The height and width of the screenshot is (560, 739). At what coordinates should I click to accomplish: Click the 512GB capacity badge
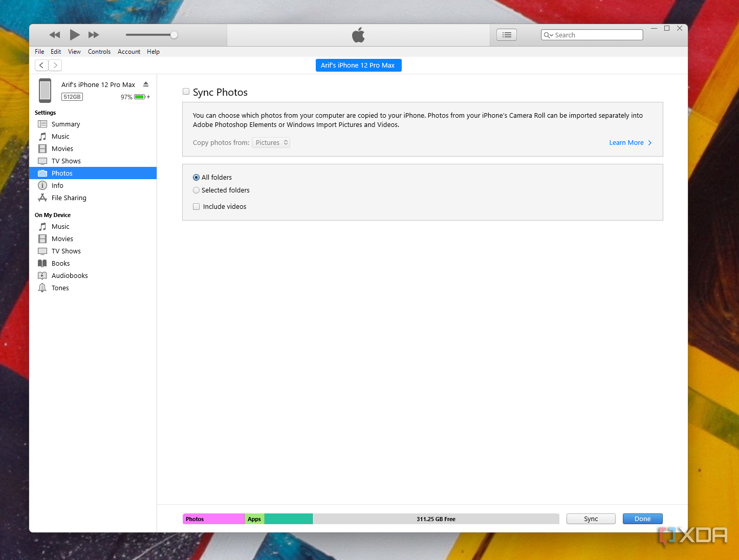72,97
